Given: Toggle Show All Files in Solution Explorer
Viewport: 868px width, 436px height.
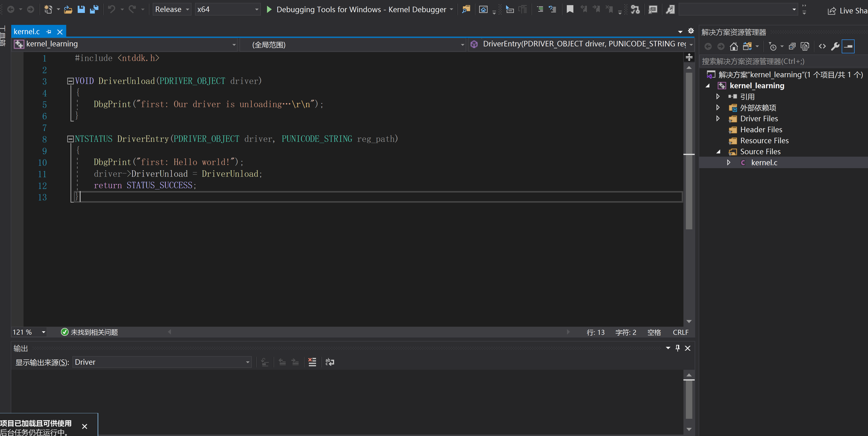Looking at the screenshot, I should [805, 46].
